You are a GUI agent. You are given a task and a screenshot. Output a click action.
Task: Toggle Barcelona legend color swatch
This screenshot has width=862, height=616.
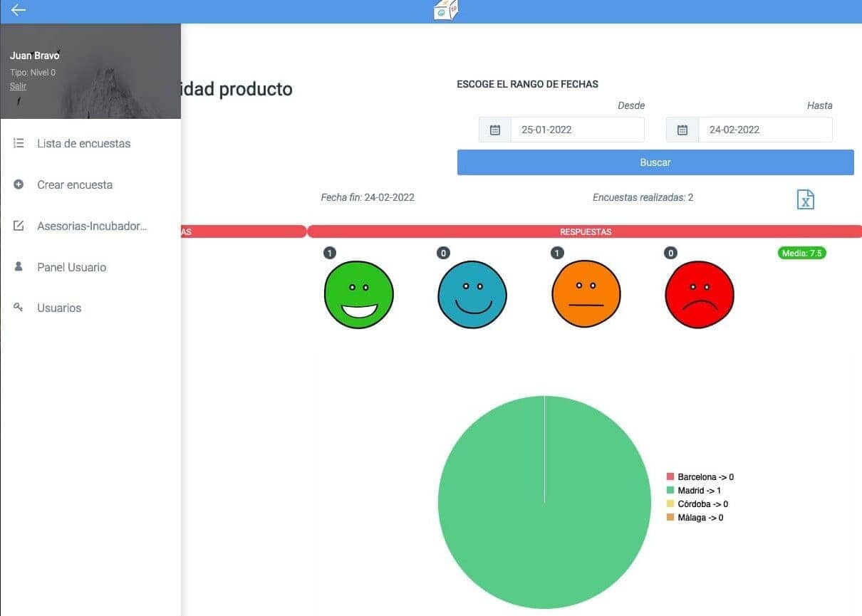coord(670,477)
